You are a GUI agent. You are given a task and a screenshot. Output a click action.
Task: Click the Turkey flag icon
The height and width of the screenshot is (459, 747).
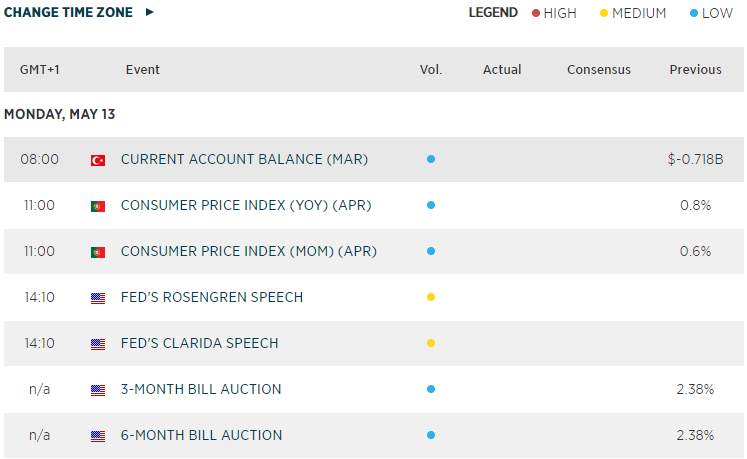pyautogui.click(x=98, y=160)
